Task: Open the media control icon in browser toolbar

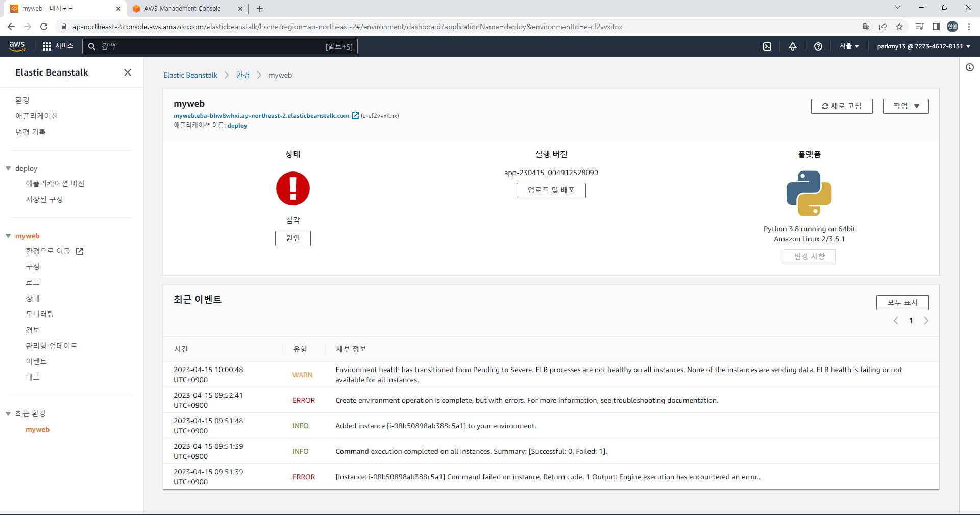Action: coord(919,27)
